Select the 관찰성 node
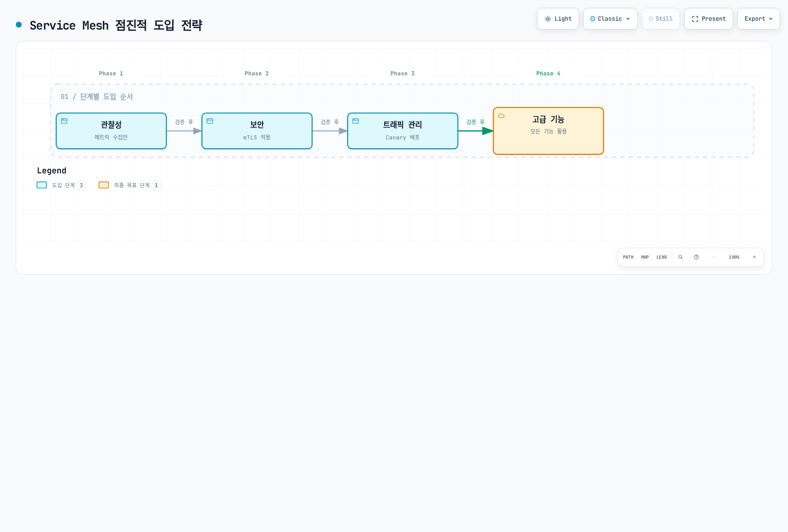 tap(111, 131)
